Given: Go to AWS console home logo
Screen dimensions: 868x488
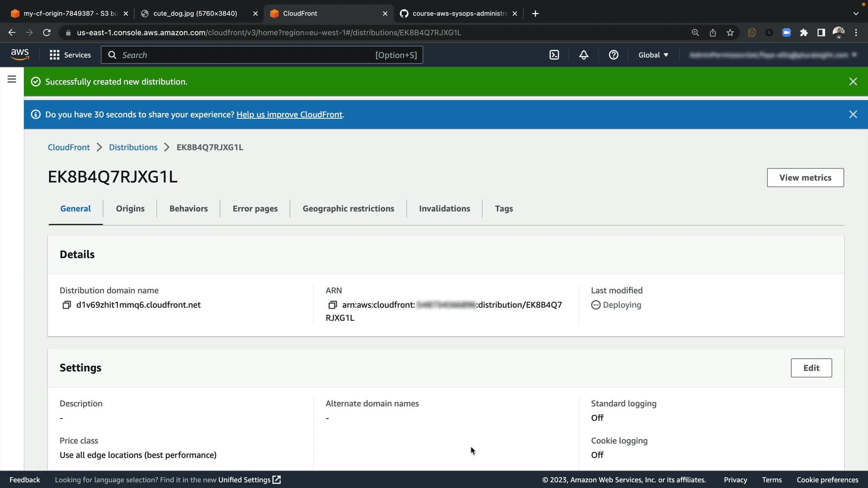Looking at the screenshot, I should pyautogui.click(x=20, y=55).
